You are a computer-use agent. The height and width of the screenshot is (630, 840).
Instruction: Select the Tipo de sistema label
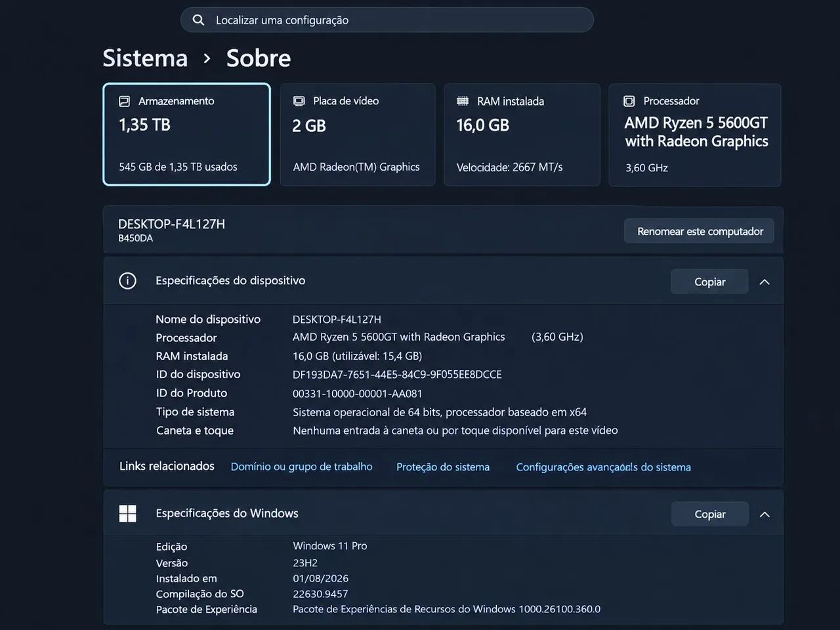click(x=195, y=412)
